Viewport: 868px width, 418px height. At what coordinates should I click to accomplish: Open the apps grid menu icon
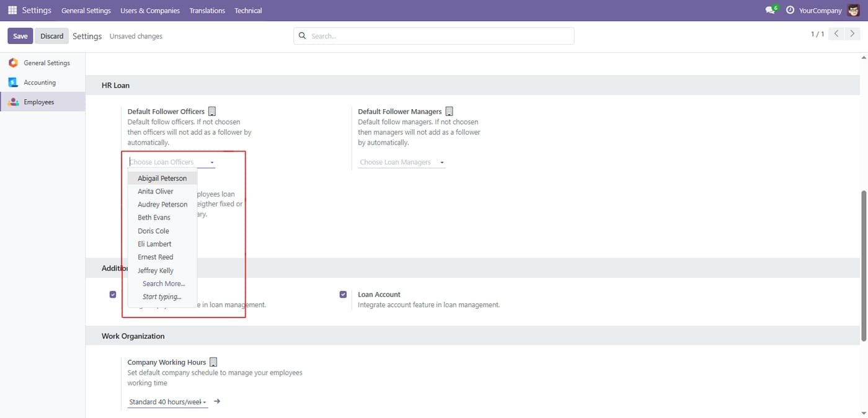pyautogui.click(x=12, y=10)
